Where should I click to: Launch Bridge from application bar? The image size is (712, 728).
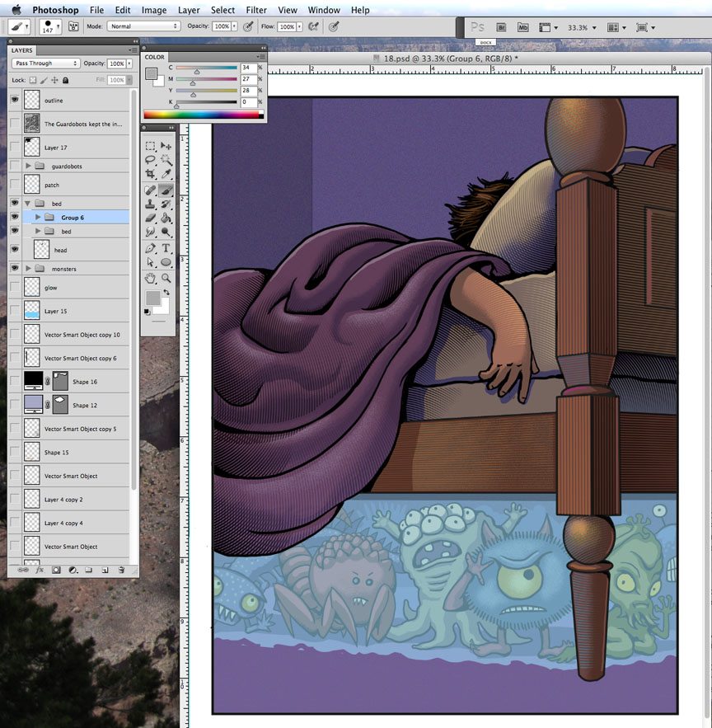(x=501, y=27)
